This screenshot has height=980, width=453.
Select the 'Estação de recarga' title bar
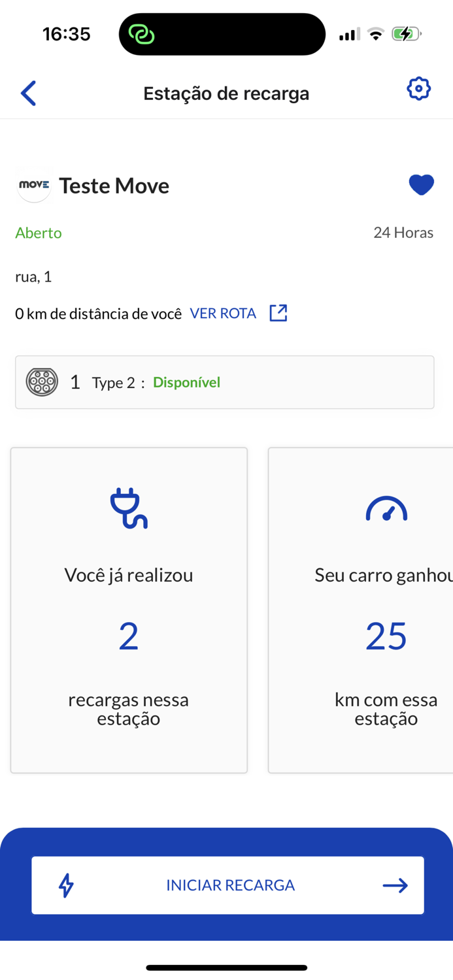pyautogui.click(x=226, y=93)
